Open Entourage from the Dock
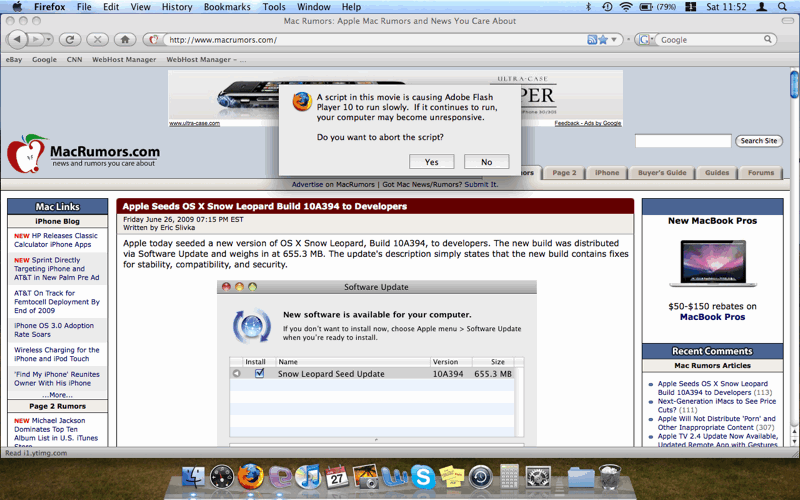The width and height of the screenshot is (800, 500). 280,478
